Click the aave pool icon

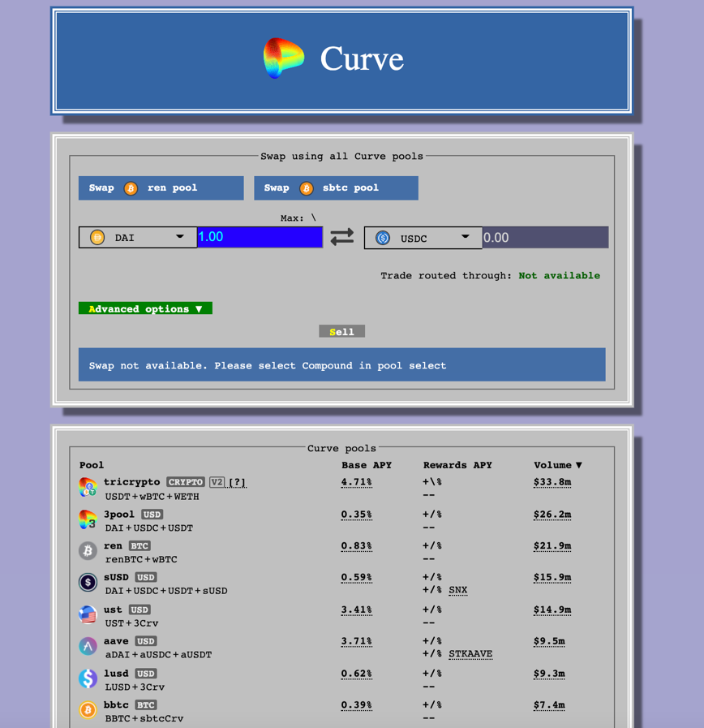point(88,646)
